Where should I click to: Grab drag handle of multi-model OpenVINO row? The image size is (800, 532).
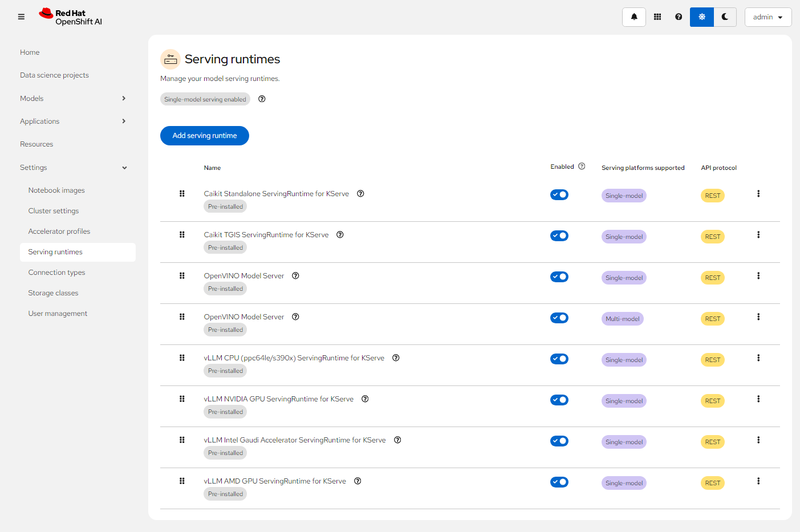182,316
